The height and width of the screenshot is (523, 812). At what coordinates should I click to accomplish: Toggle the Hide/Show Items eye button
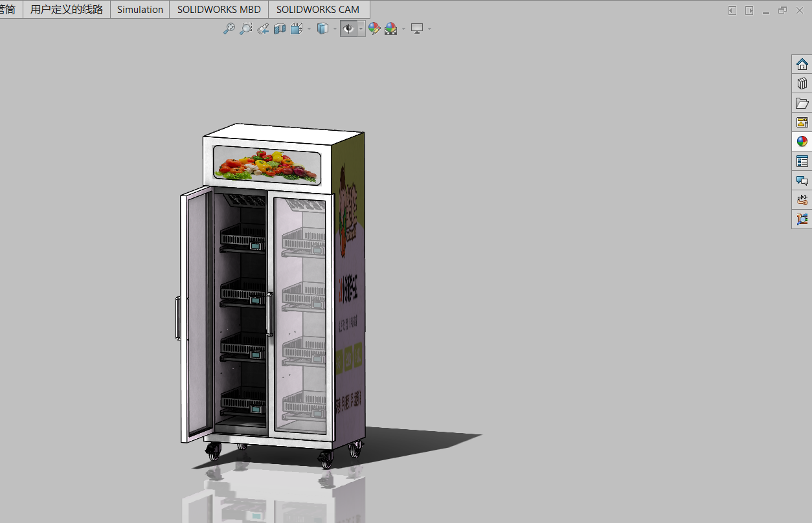(x=348, y=28)
